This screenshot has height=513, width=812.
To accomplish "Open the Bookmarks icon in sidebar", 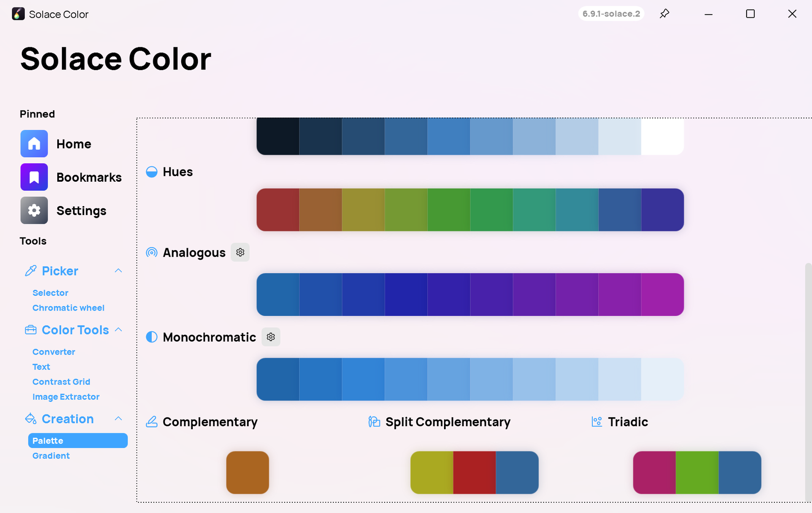I will click(x=34, y=177).
